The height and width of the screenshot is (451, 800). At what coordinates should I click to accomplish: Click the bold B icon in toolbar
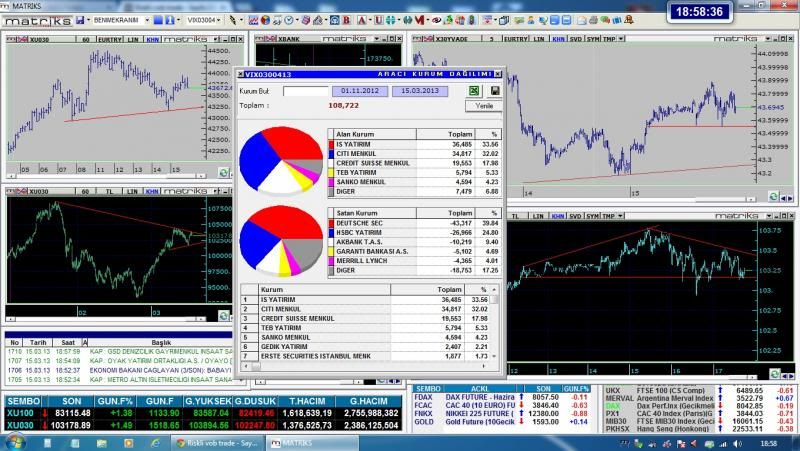tap(346, 20)
